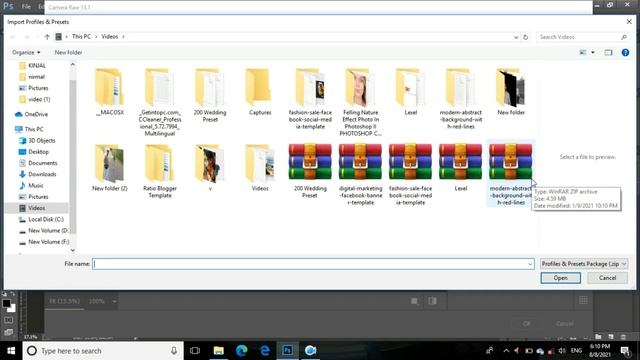The height and width of the screenshot is (360, 640).
Task: Open Microsoft Edge in the taskbar
Action: coord(242,351)
